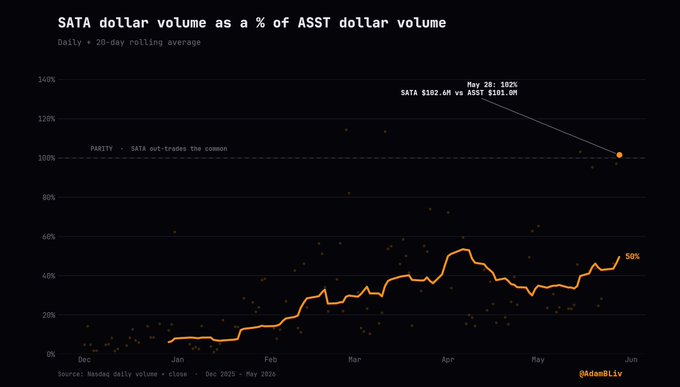Click the 120% y-axis label
The width and height of the screenshot is (680, 387).
click(46, 119)
